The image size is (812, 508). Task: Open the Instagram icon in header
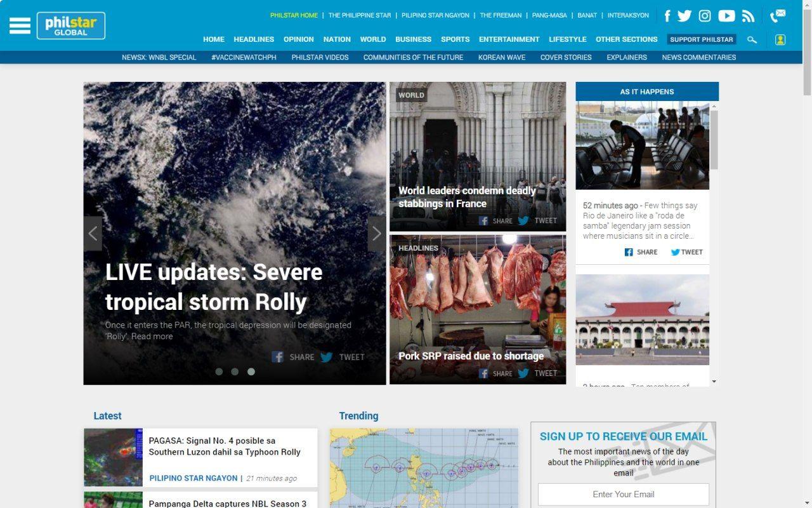[x=705, y=16]
